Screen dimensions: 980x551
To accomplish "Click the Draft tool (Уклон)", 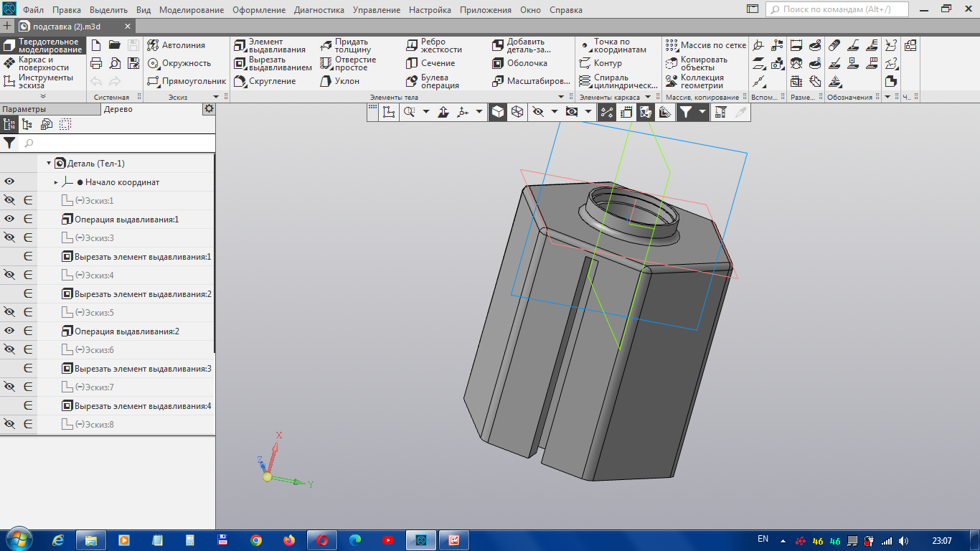I will [x=339, y=82].
